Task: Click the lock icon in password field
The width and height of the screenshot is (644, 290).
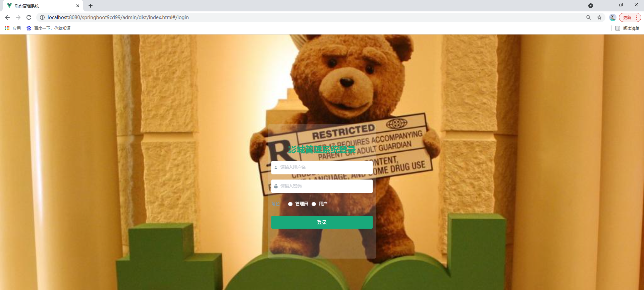Action: point(276,186)
